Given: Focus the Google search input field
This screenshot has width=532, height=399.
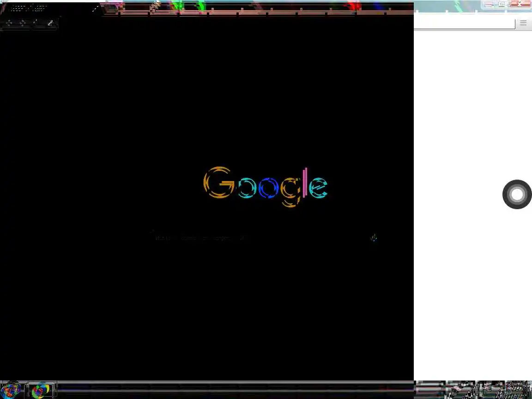Looking at the screenshot, I should point(265,238).
